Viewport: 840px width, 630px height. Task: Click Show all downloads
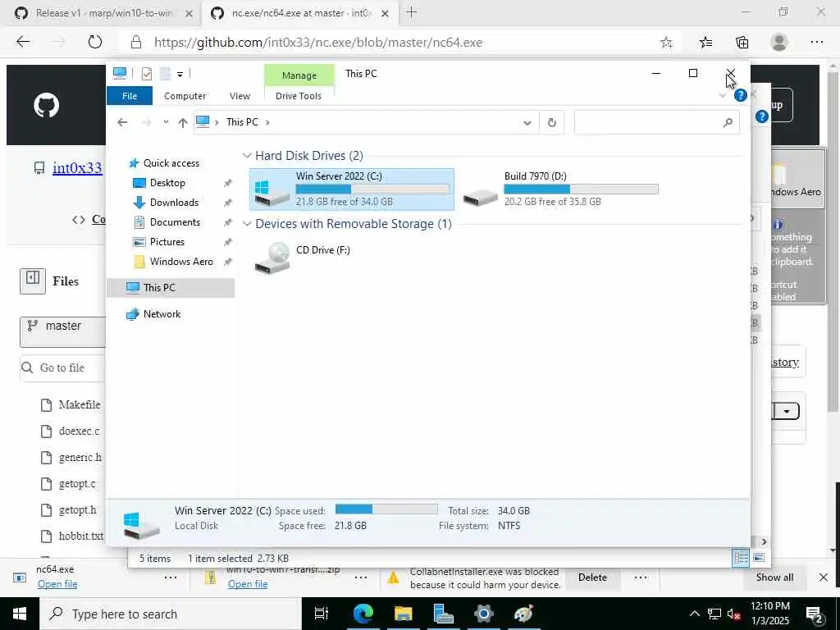pyautogui.click(x=774, y=577)
